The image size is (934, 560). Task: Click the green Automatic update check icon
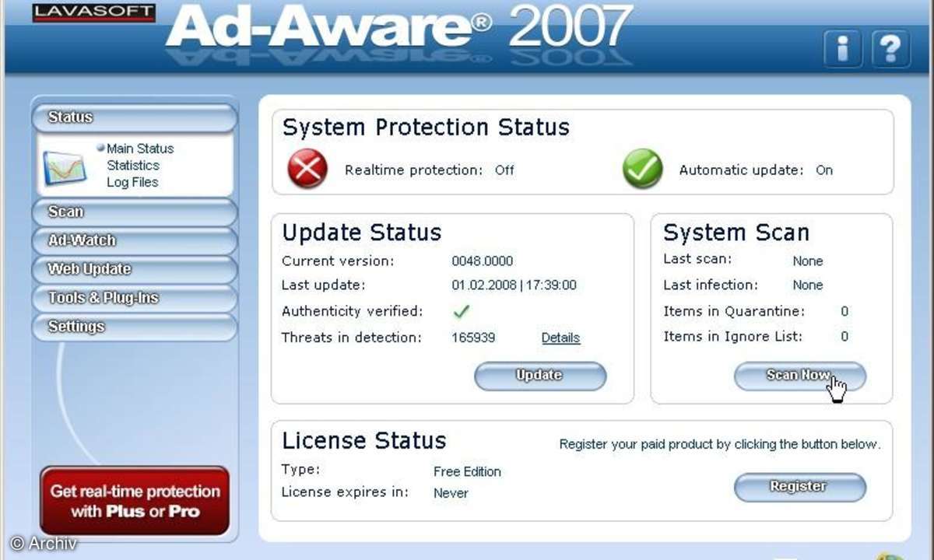642,169
